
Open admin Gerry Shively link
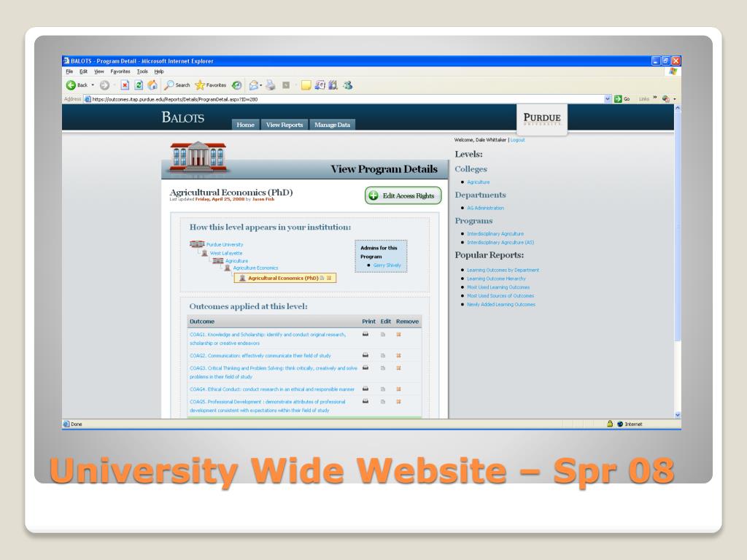click(x=387, y=265)
